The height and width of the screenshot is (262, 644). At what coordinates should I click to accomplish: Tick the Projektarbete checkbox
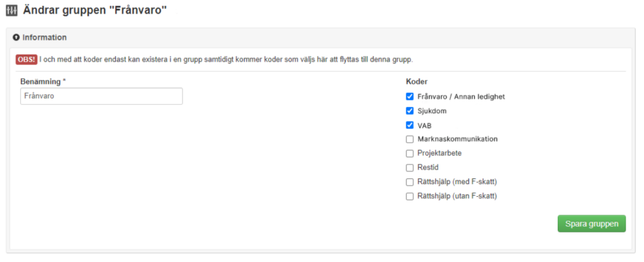410,153
